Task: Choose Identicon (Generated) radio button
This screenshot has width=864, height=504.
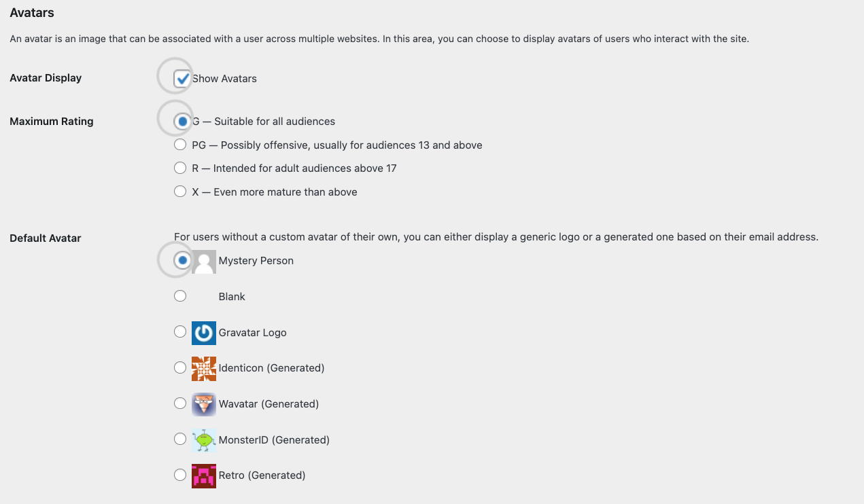Action: (x=180, y=367)
